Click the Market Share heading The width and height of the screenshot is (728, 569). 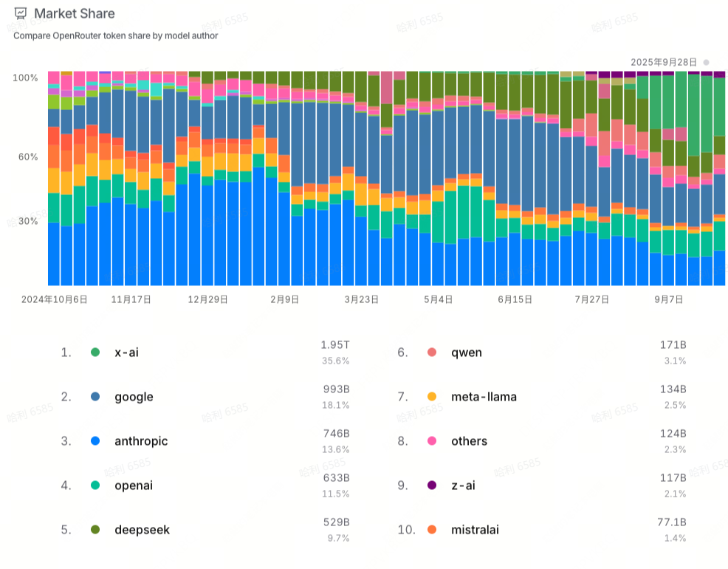pos(74,13)
